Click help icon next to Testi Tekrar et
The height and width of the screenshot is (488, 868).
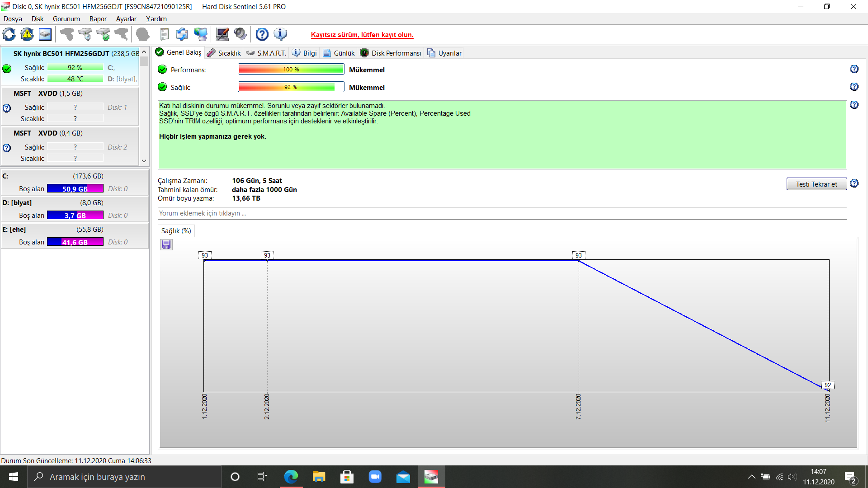coord(854,183)
